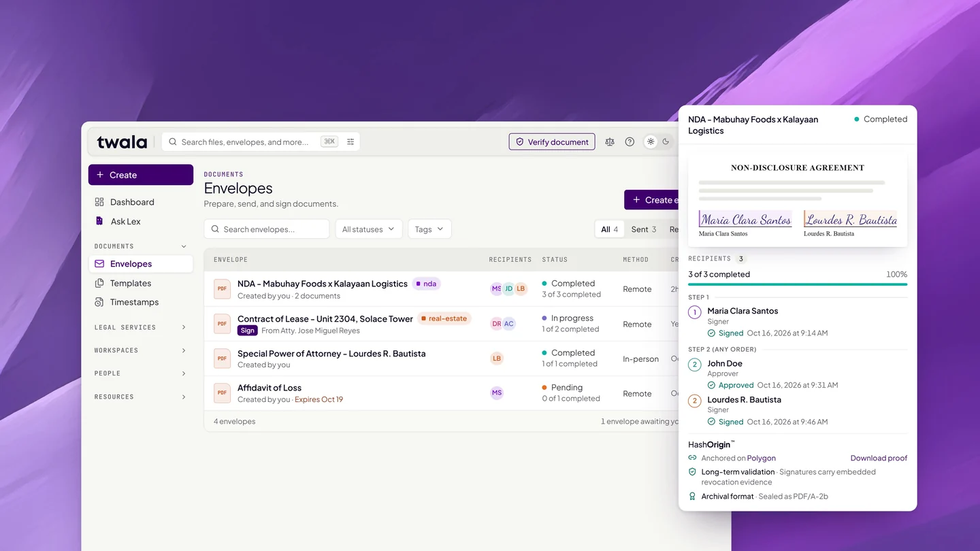Click Signed check icon under Maria Clara Santos
Screen dimensions: 980x551
(711, 333)
